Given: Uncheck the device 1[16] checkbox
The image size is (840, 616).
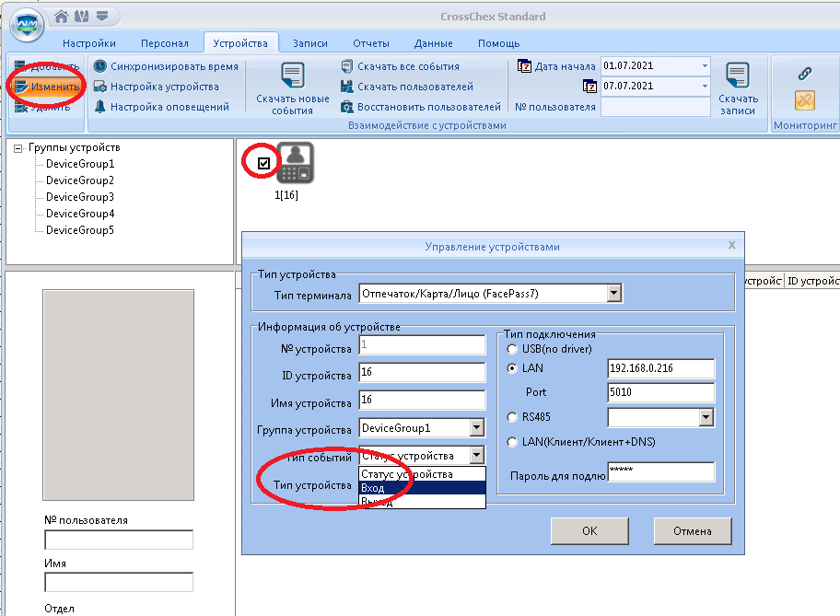Looking at the screenshot, I should 263,163.
